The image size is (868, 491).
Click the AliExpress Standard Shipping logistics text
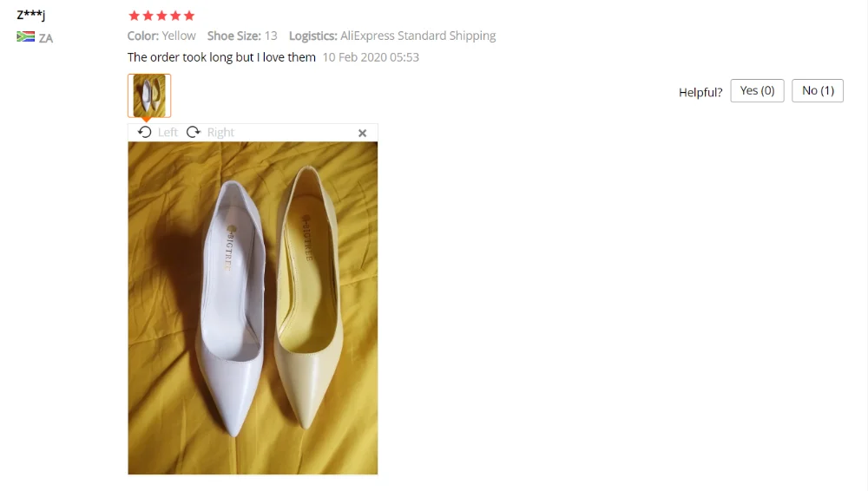point(418,36)
